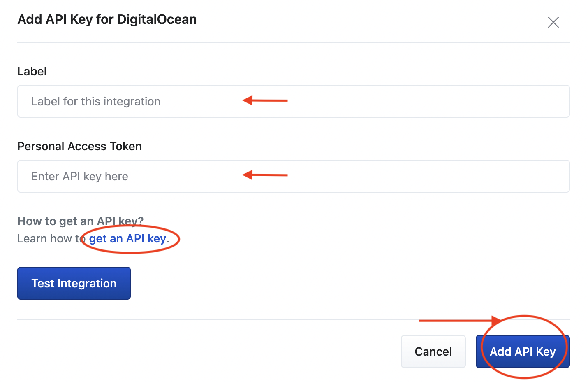The width and height of the screenshot is (588, 382).
Task: Cancel adding the API key
Action: click(433, 352)
